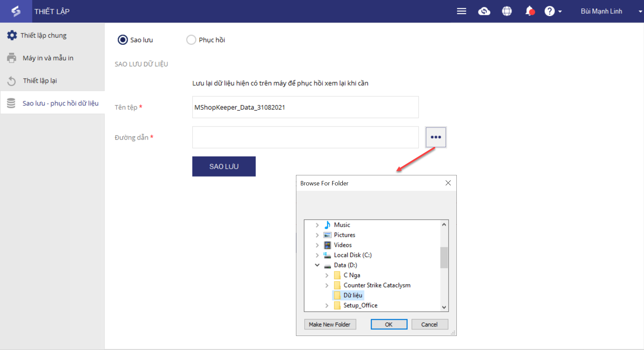Screen dimensions: 644x350
Task: Expand the Videos tree node
Action: pos(317,245)
